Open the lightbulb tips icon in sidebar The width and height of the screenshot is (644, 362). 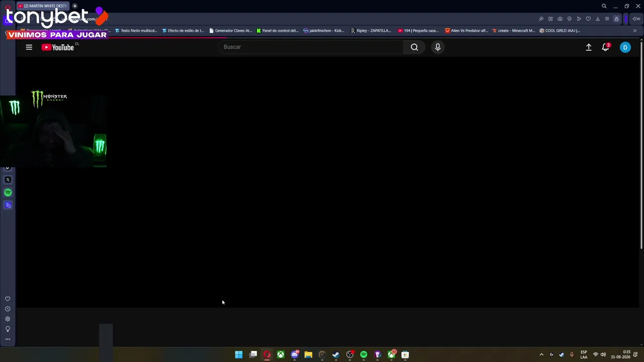(x=8, y=329)
